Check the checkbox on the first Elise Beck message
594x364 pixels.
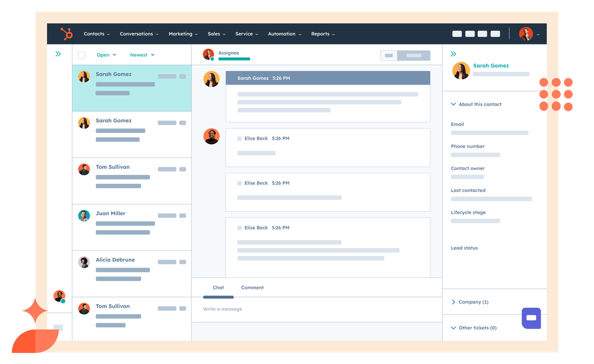click(x=239, y=138)
